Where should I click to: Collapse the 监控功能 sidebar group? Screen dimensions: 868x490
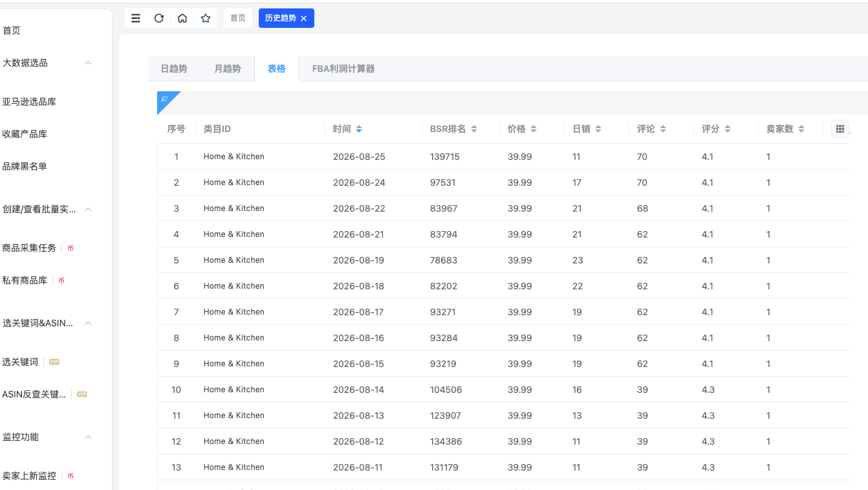tap(89, 437)
